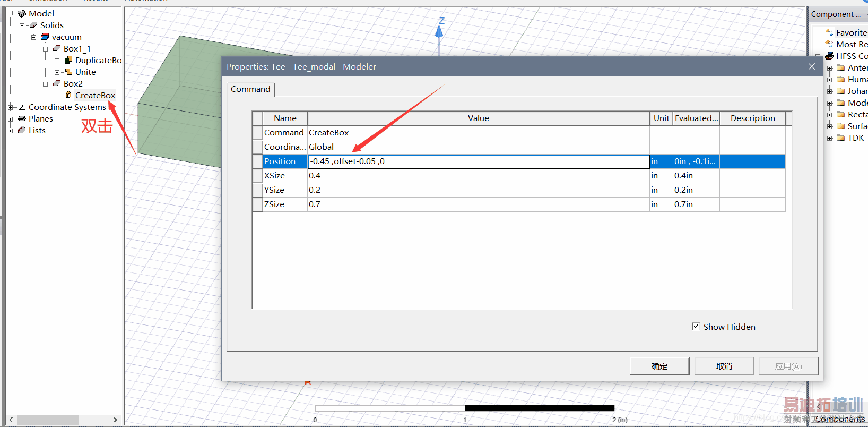Expand the Lists node
Viewport: 868px width, 427px height.
click(10, 130)
